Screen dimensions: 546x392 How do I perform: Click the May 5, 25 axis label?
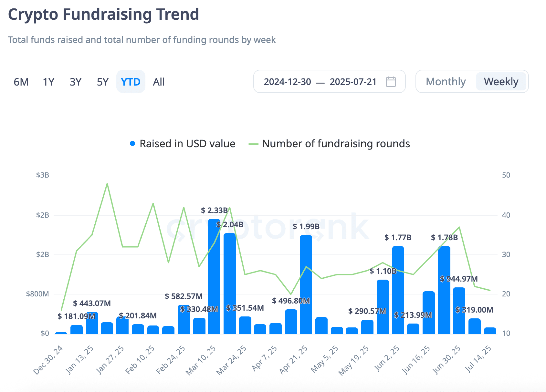324,359
